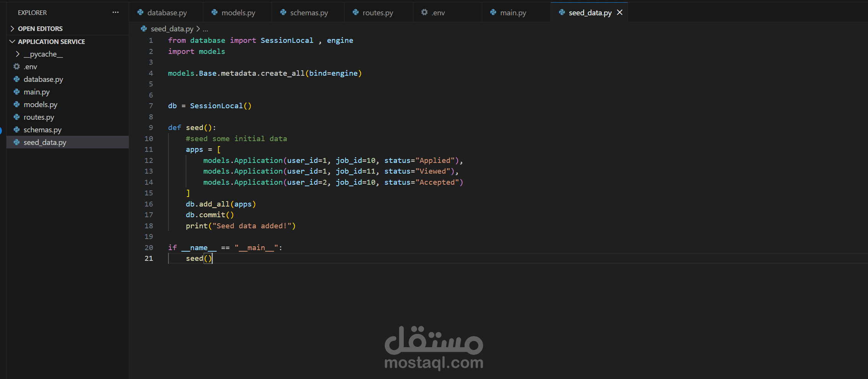The height and width of the screenshot is (379, 868).
Task: Click the '#seed some initial data' comment
Action: [x=236, y=138]
